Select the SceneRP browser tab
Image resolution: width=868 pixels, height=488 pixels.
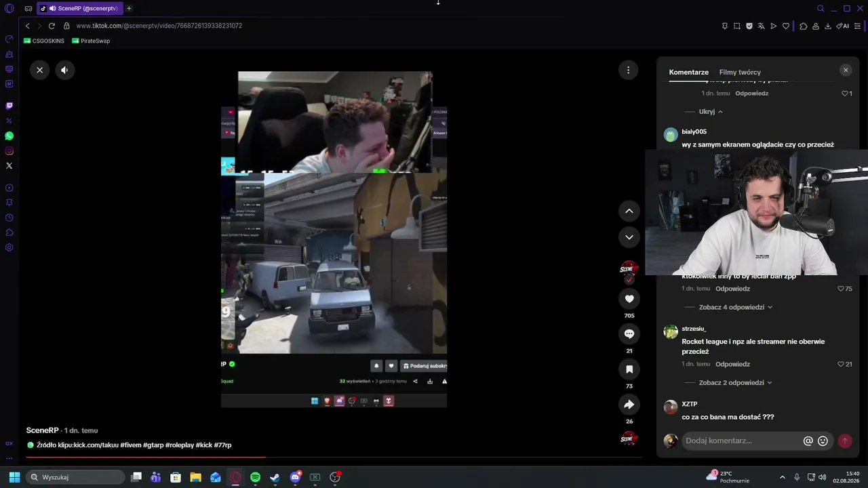point(80,9)
